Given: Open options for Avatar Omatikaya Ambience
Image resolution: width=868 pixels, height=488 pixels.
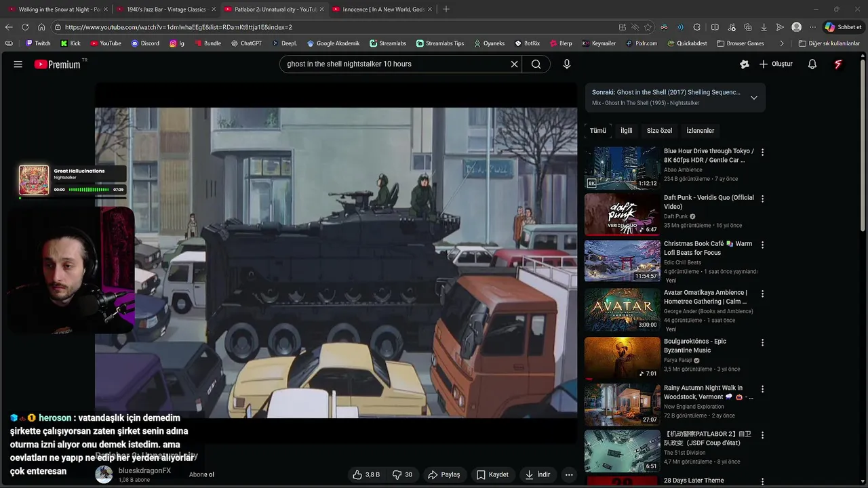Looking at the screenshot, I should [762, 293].
